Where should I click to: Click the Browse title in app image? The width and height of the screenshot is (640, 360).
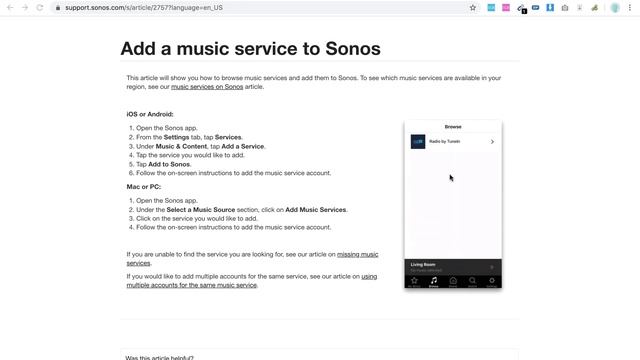[x=453, y=127]
